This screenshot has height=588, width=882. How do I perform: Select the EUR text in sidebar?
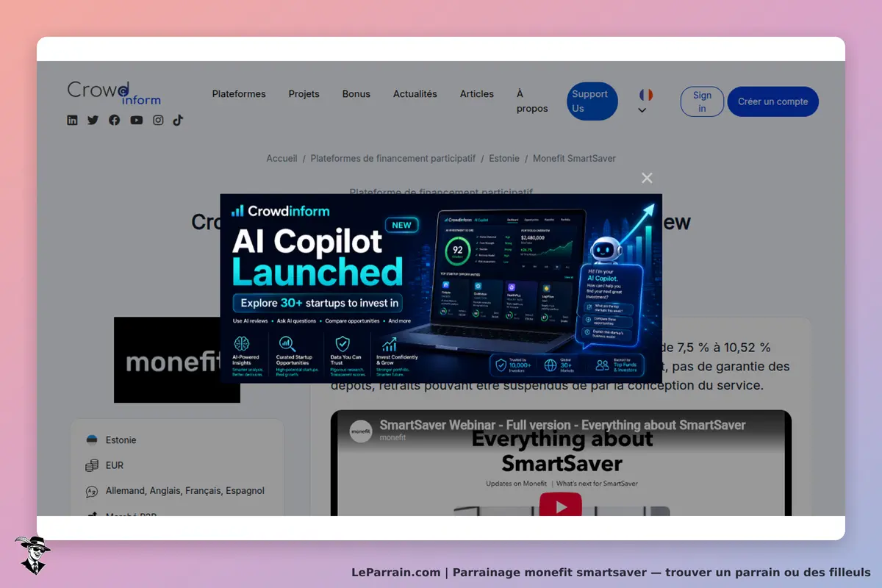pos(115,465)
